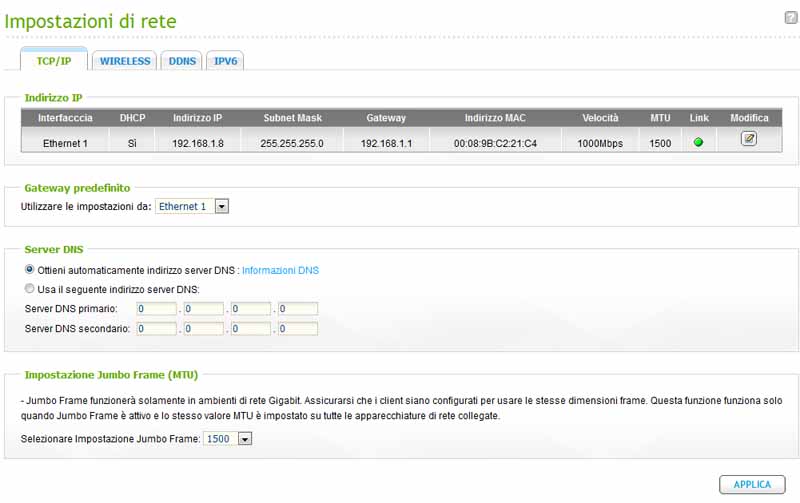Click the Ethernet 1 interface row cell
Viewport: 800px width, 503px height.
(65, 143)
